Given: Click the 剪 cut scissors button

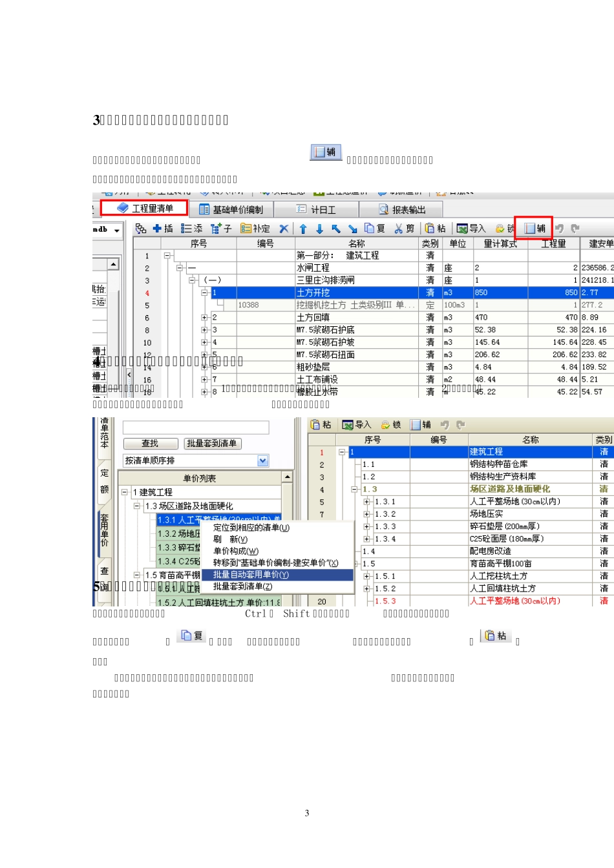Looking at the screenshot, I should click(x=404, y=229).
